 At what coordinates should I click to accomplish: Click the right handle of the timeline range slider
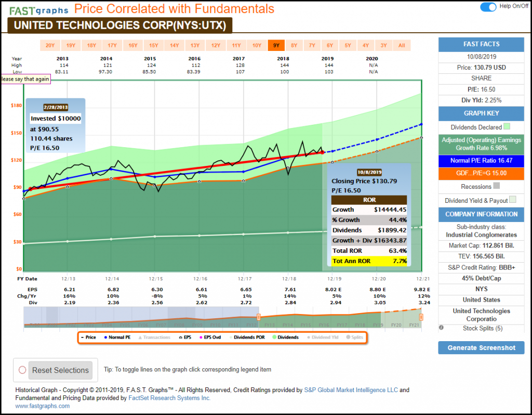421,317
